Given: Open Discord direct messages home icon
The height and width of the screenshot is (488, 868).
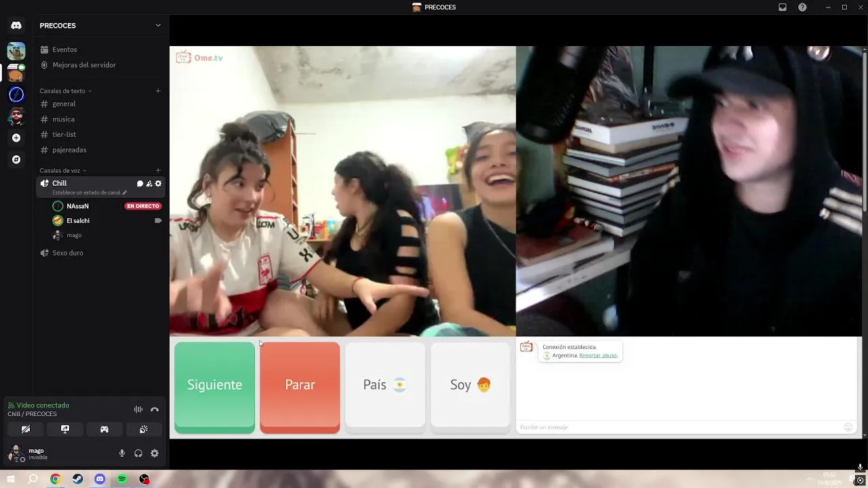Looking at the screenshot, I should click(x=16, y=26).
